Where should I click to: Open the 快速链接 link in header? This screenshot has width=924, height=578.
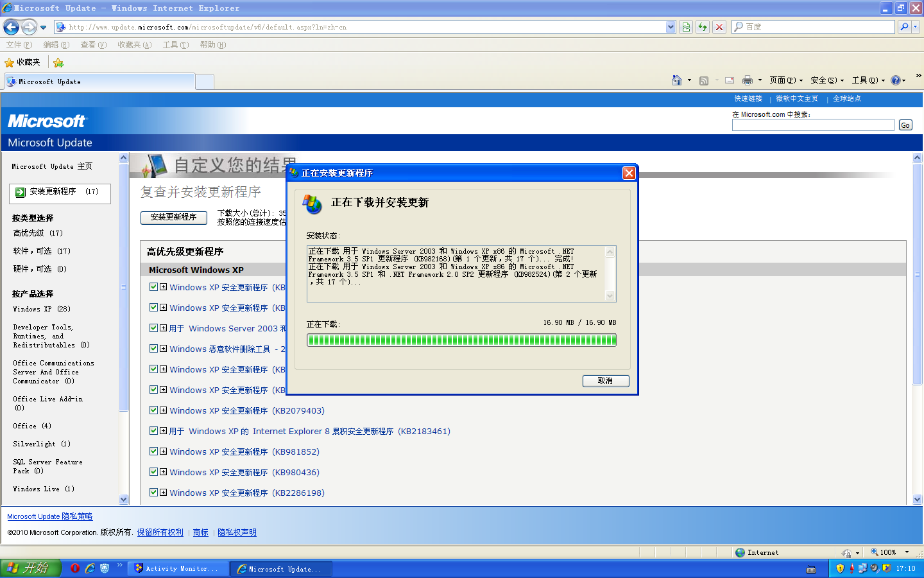pyautogui.click(x=748, y=99)
